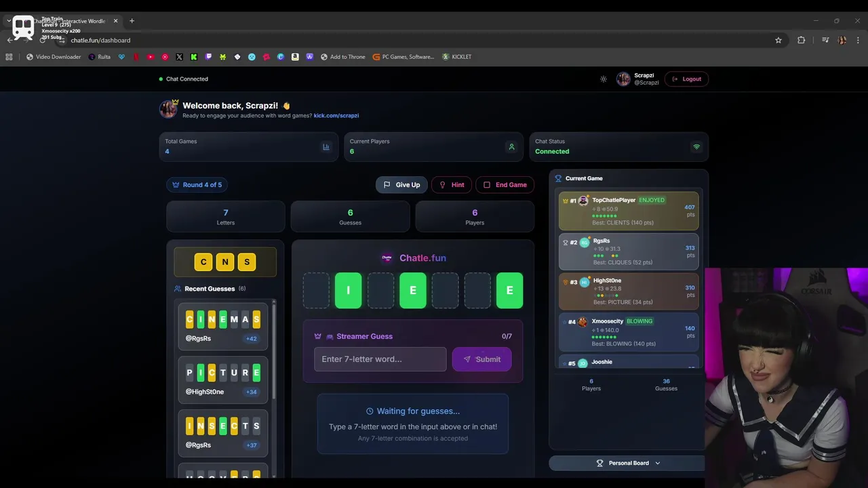Click the +37 score badge

pyautogui.click(x=251, y=445)
